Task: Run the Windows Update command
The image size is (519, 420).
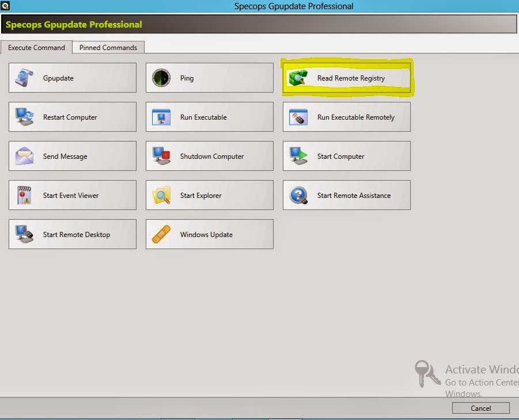Action: pos(210,234)
